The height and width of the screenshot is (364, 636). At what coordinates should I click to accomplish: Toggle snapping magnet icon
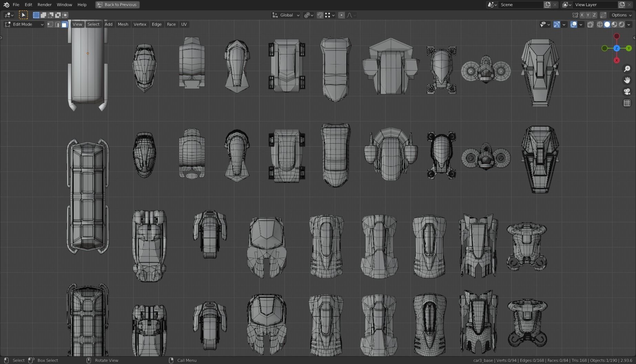pyautogui.click(x=320, y=15)
